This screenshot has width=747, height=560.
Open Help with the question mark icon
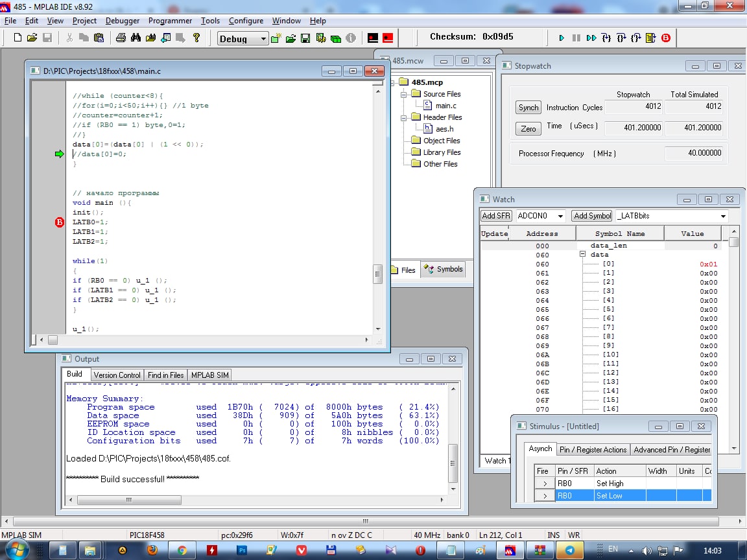click(x=196, y=38)
